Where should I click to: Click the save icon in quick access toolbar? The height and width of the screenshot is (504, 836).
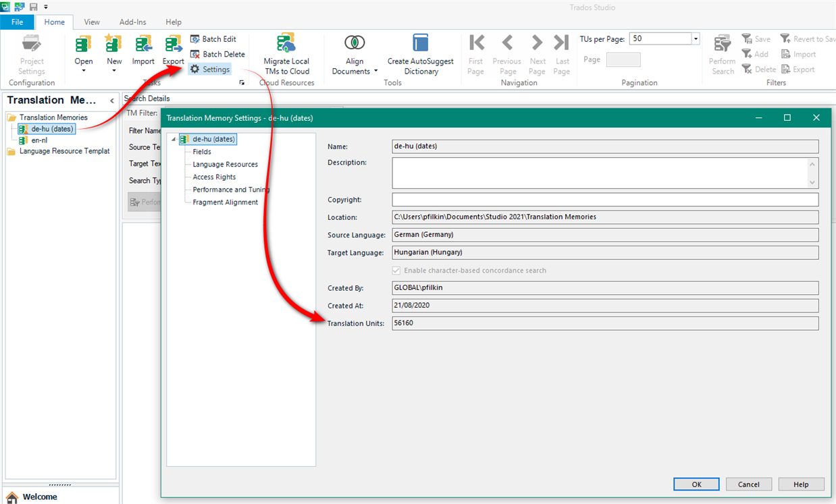coord(34,6)
